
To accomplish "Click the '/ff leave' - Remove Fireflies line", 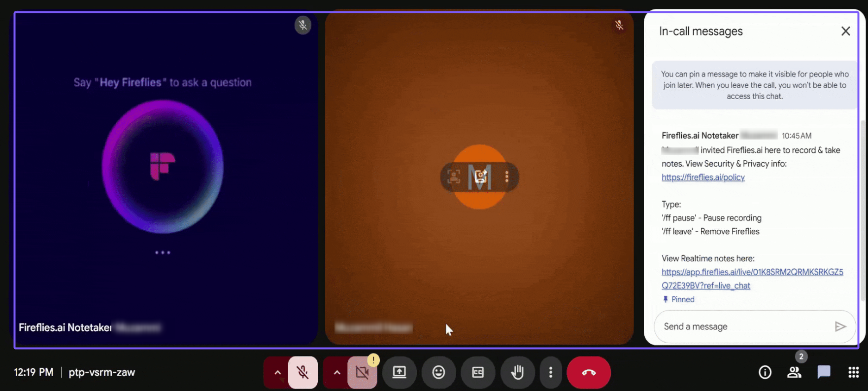I will [710, 231].
